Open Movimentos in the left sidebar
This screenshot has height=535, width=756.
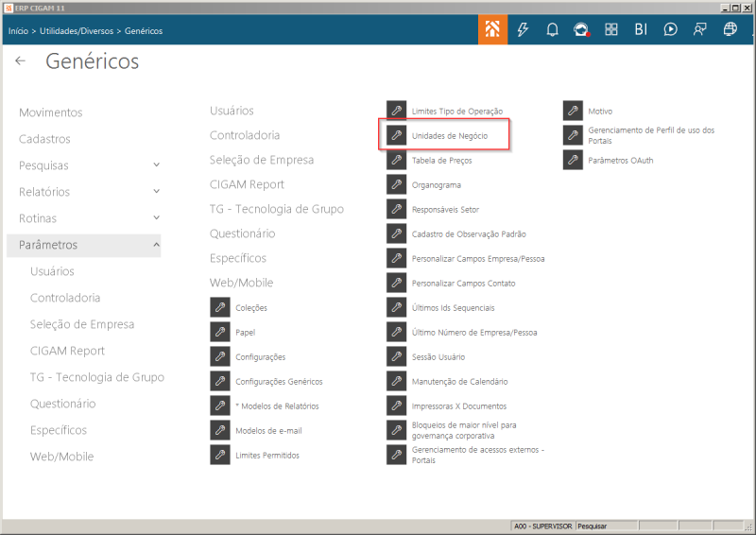[x=51, y=112]
